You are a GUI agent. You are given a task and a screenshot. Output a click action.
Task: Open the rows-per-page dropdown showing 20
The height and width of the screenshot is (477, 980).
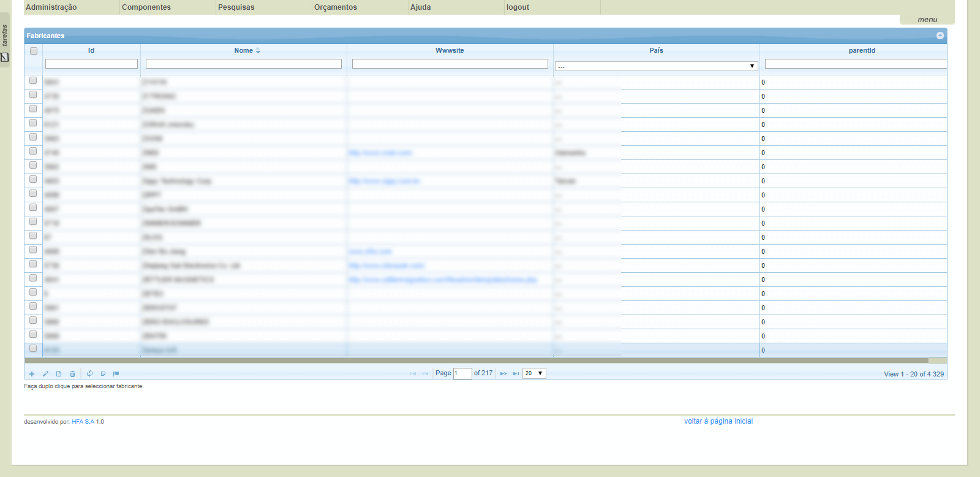pyautogui.click(x=534, y=373)
